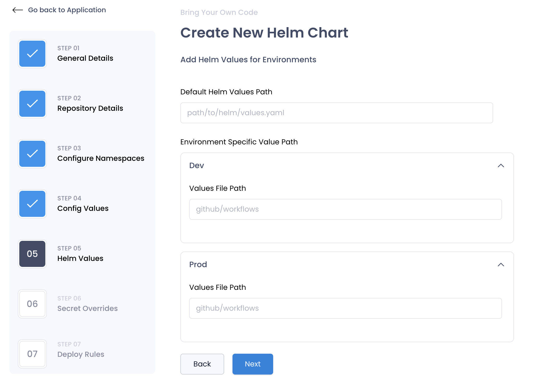Click the Step 01 General Details checkmark icon
This screenshot has height=392, width=539.
click(x=32, y=54)
